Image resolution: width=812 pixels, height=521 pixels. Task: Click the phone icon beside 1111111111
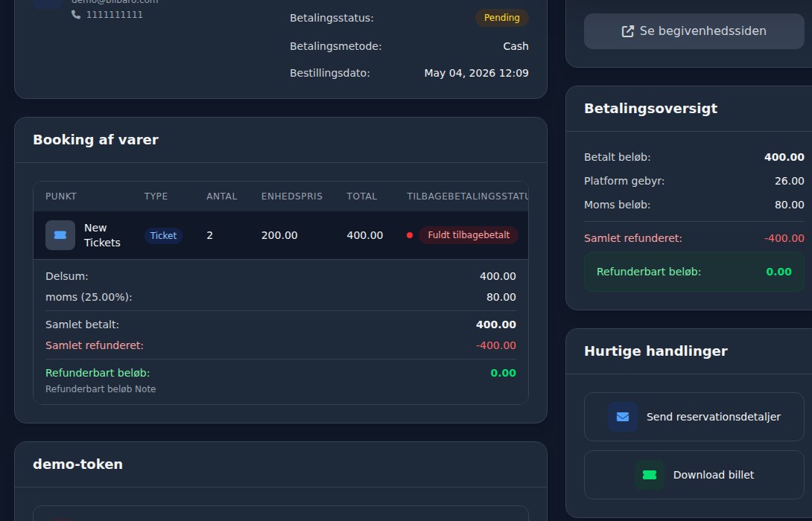76,14
